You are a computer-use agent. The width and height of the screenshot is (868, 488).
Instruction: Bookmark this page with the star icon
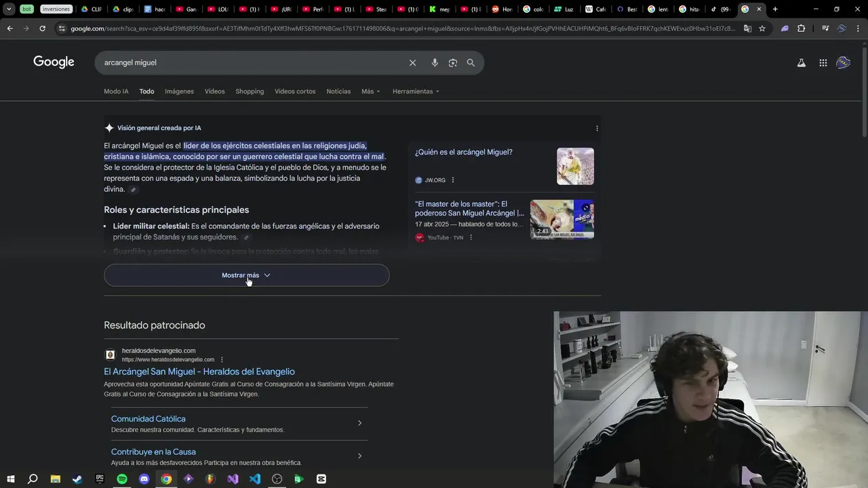[762, 28]
